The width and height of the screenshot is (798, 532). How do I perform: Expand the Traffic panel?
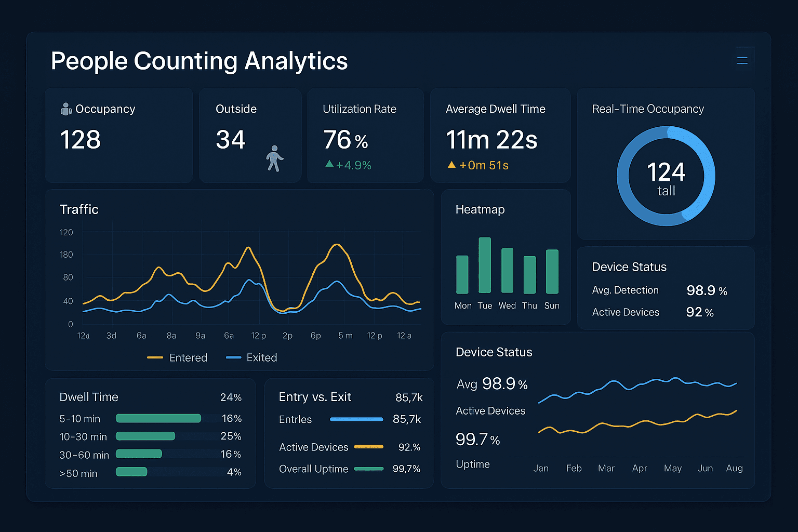79,209
